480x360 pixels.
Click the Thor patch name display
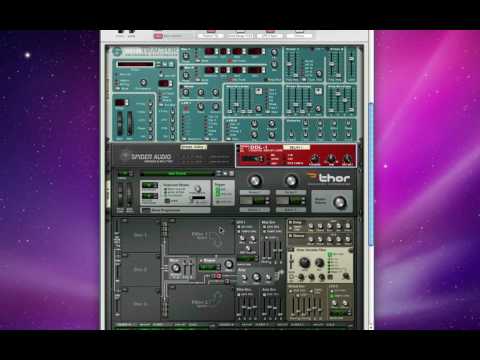tap(177, 173)
